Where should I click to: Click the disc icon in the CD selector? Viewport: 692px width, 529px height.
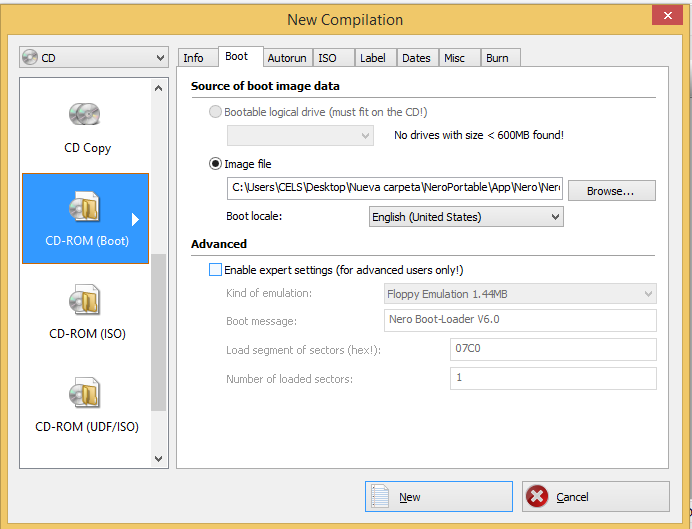click(x=30, y=57)
